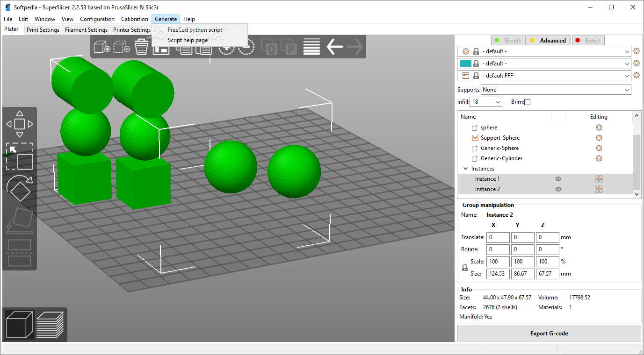This screenshot has width=644, height=355.
Task: Click the Split to parts icon
Action: pos(289,47)
